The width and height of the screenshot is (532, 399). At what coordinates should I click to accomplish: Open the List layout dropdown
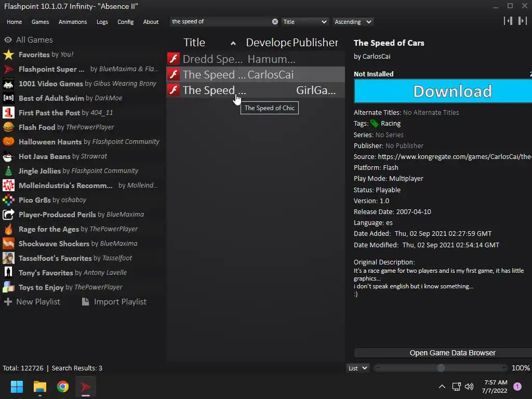[x=357, y=368]
